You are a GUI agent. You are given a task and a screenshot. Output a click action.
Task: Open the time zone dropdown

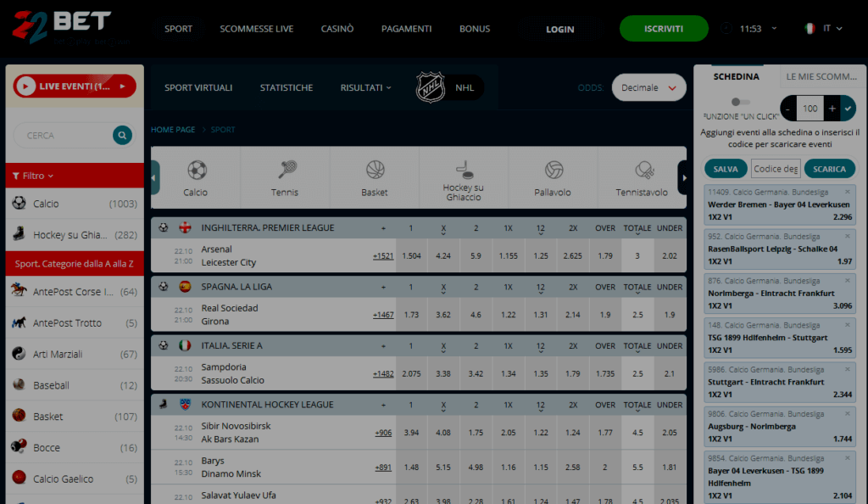coord(774,28)
